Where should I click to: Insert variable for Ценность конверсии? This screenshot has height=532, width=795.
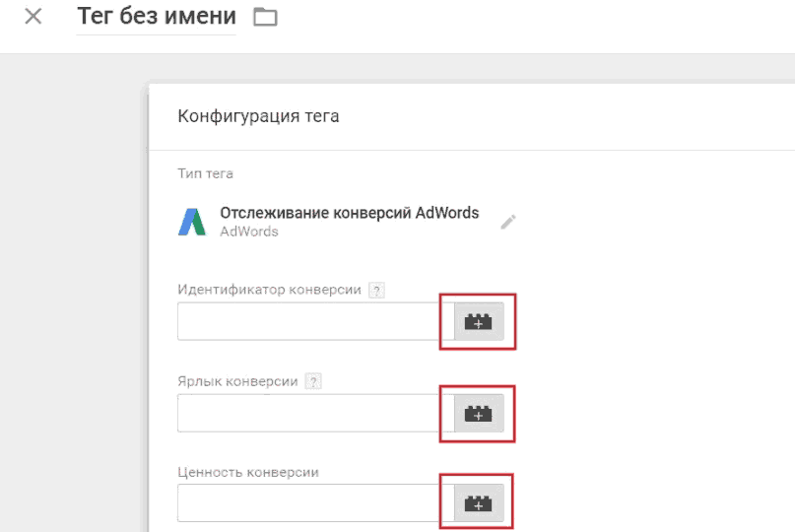[x=479, y=503]
